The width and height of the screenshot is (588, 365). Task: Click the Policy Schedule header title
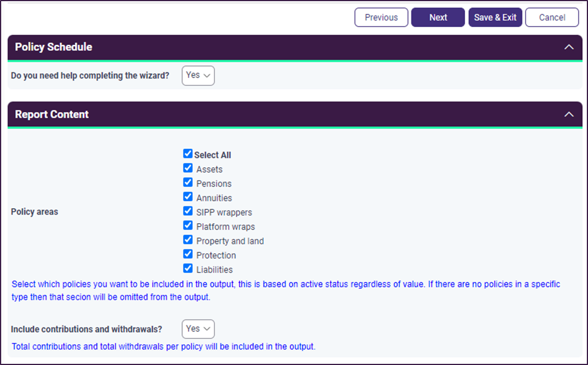[x=54, y=47]
